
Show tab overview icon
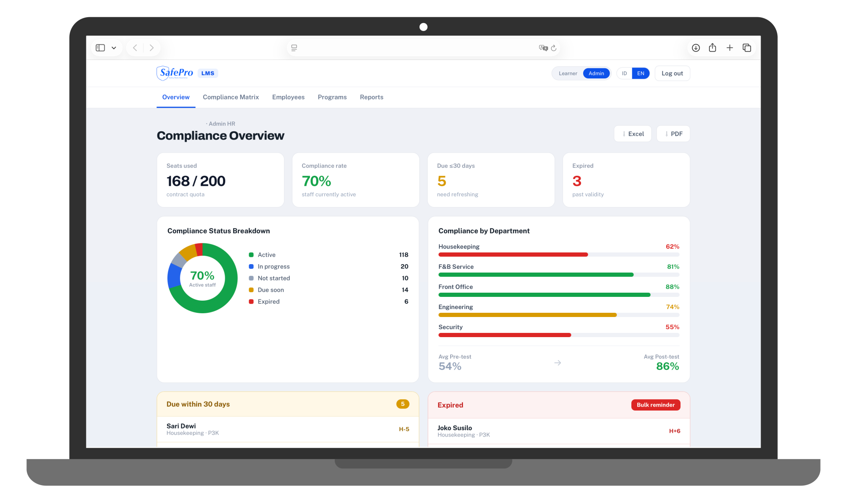747,48
